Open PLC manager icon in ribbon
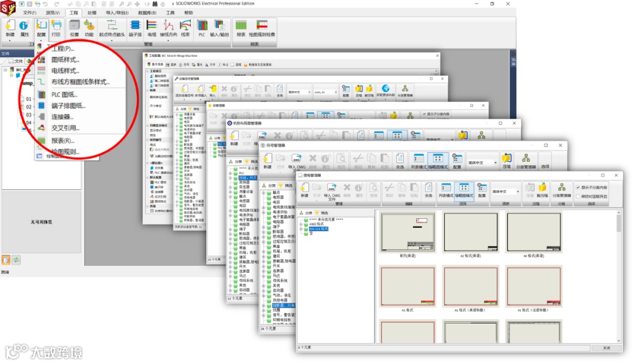Image resolution: width=635 pixels, height=364 pixels. click(x=202, y=28)
